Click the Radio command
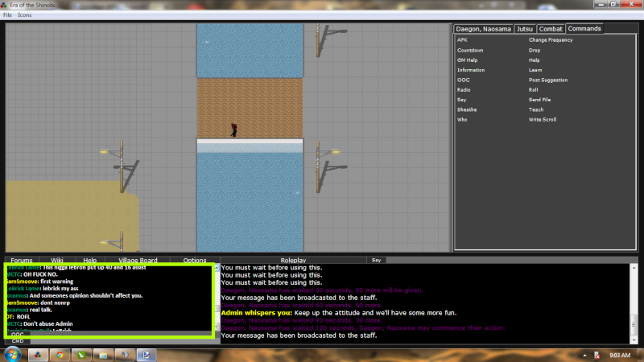The width and height of the screenshot is (644, 362). 464,90
